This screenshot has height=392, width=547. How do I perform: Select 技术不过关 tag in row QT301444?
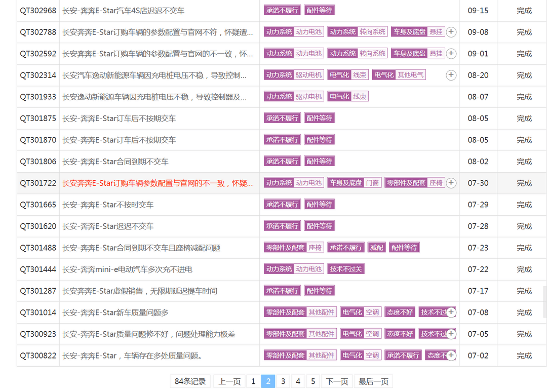[346, 269]
